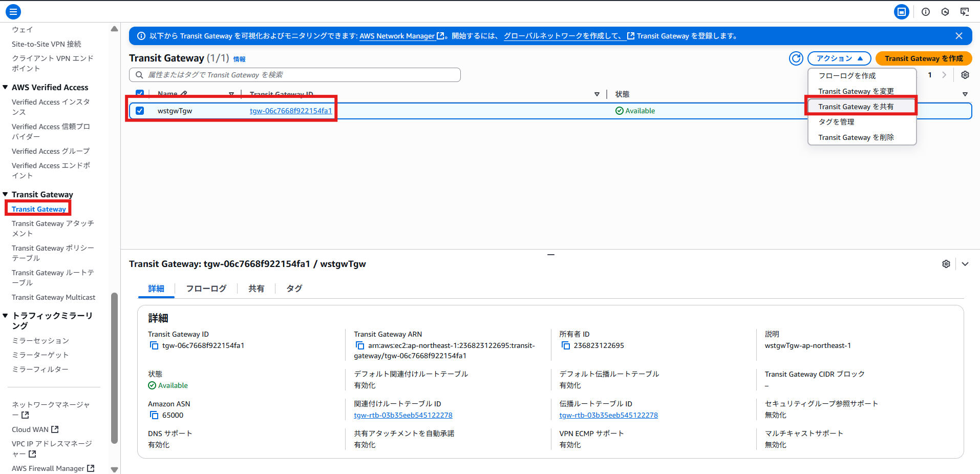Viewport: 980px width, 474px height.
Task: Open Transit Gateway アタッチメント in sidebar
Action: pyautogui.click(x=53, y=229)
